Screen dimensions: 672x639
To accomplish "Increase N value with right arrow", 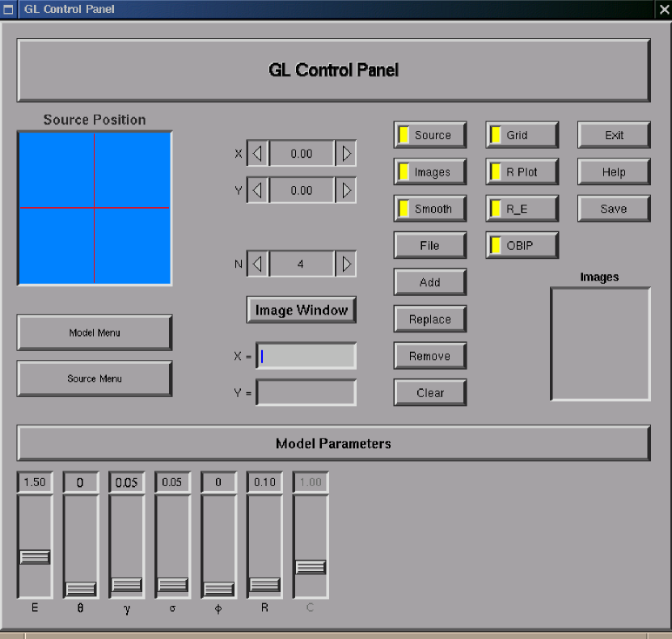I will (x=346, y=264).
